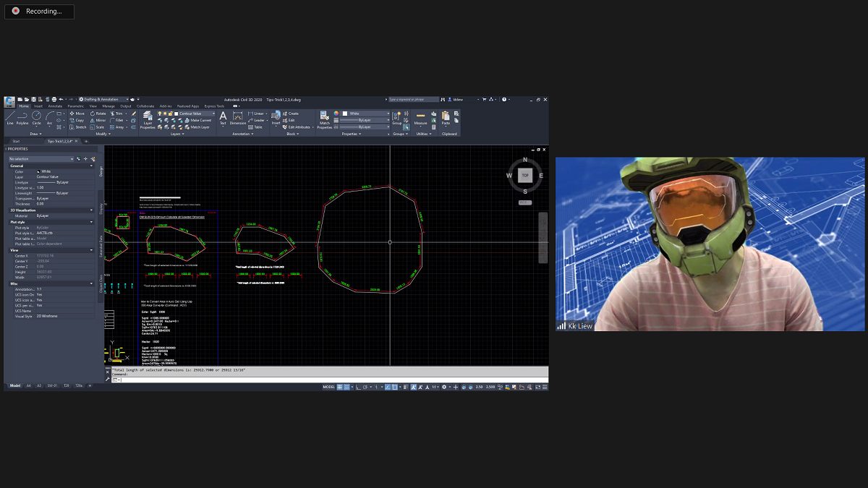The height and width of the screenshot is (488, 868).
Task: Activate the Array command
Action: (x=116, y=127)
